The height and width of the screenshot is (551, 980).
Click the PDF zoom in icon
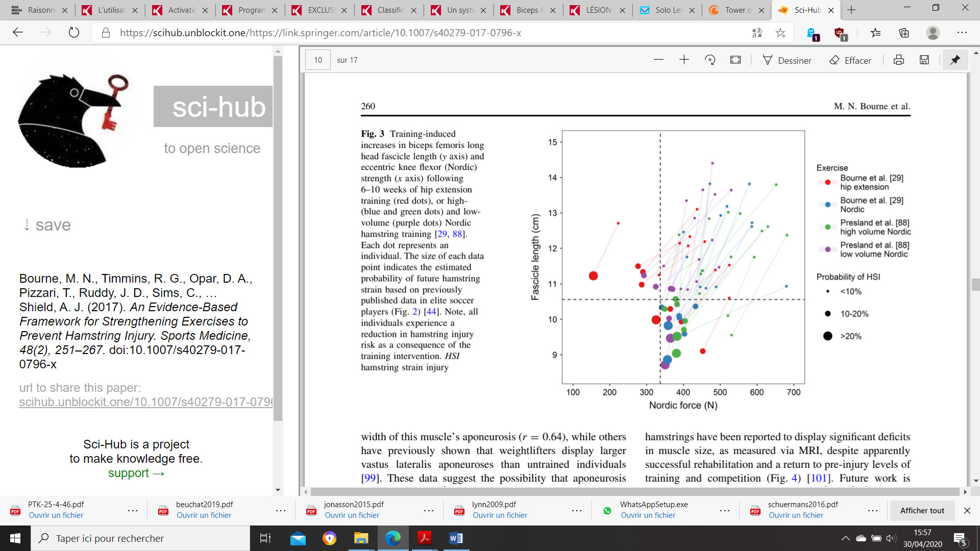(684, 60)
